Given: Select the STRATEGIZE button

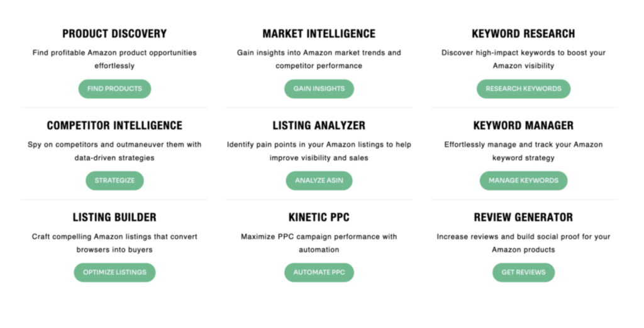Looking at the screenshot, I should [x=114, y=181].
